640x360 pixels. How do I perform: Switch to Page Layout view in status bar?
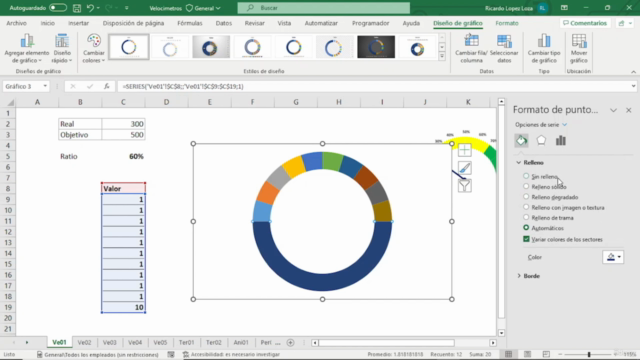tap(527, 354)
